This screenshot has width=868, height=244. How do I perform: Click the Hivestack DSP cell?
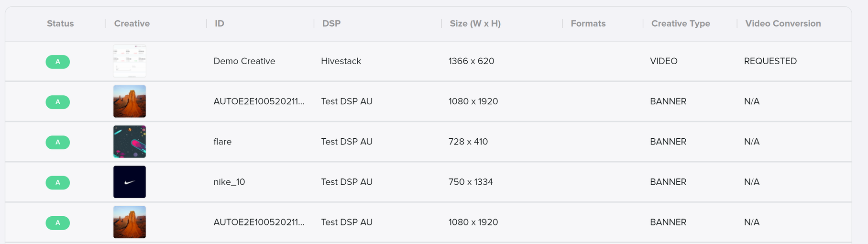point(341,61)
